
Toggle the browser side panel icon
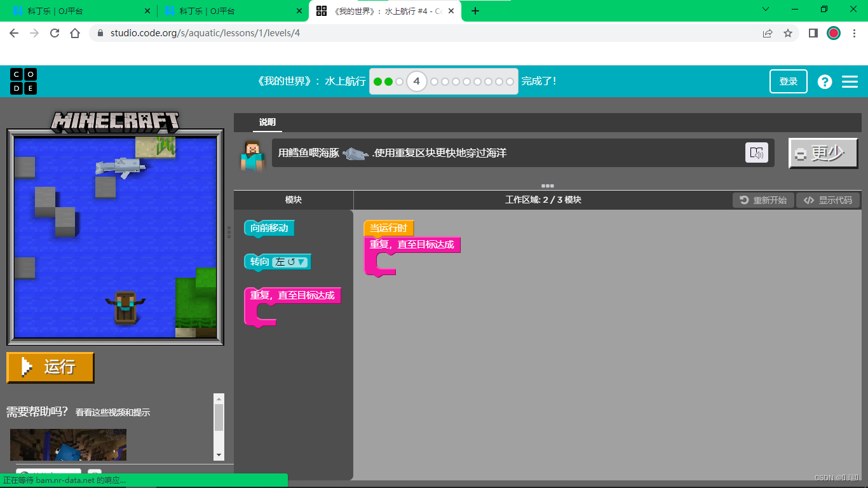click(813, 33)
